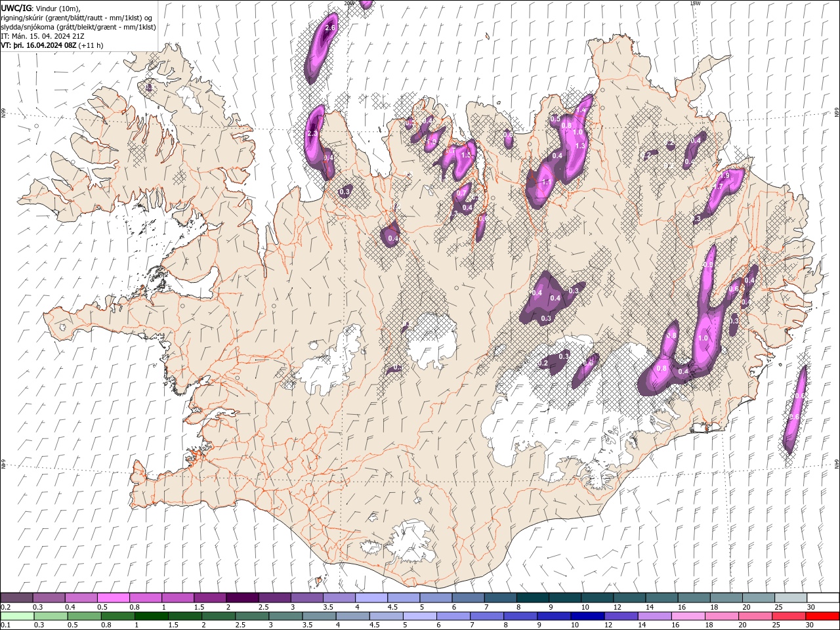The height and width of the screenshot is (630, 840).
Task: Click the rain legend swatch starting at 0.1
Action: point(17,616)
